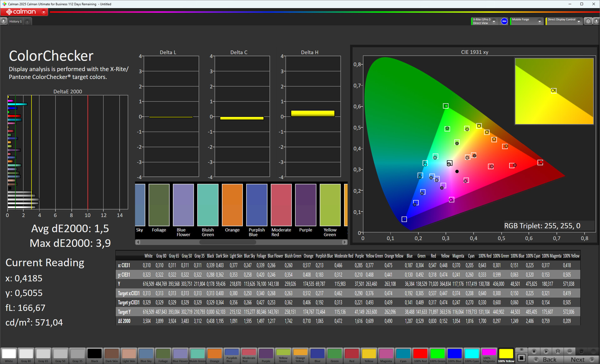Collapse the side panel arrow at top-right
The height and width of the screenshot is (364, 600).
tap(596, 21)
